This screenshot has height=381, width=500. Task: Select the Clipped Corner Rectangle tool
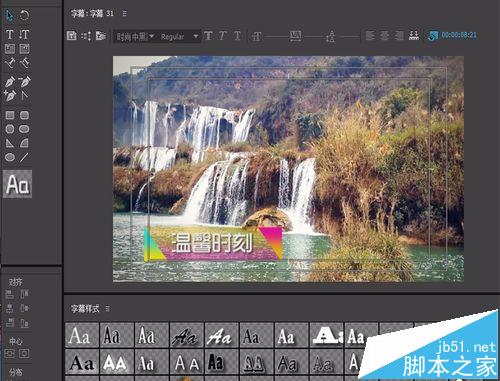10,129
